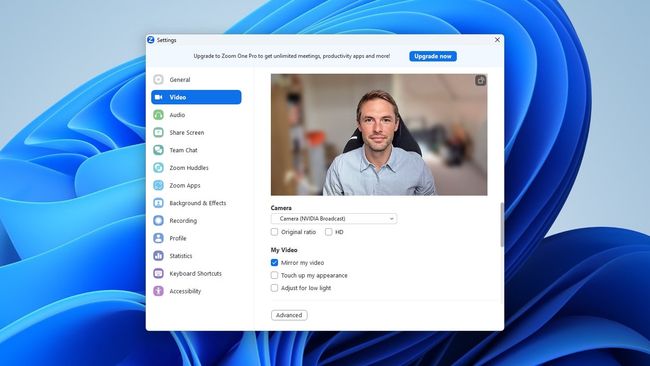The height and width of the screenshot is (366, 650).
Task: Enable the Original ratio checkbox
Action: click(x=274, y=232)
